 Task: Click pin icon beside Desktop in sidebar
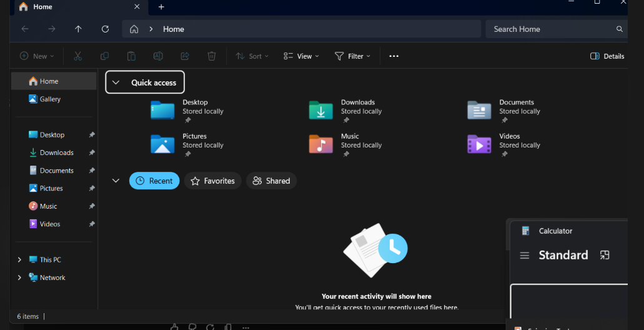point(92,135)
